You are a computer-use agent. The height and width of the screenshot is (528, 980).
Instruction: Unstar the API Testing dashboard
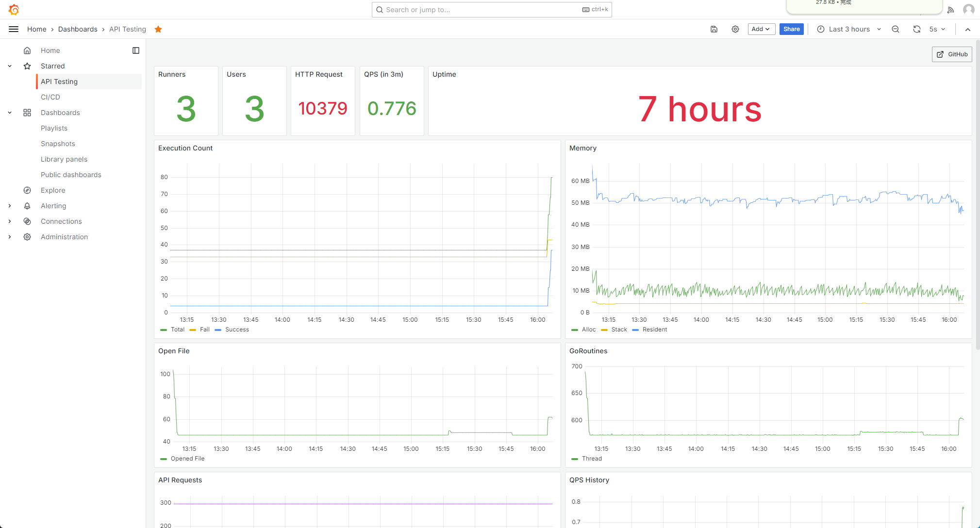158,29
